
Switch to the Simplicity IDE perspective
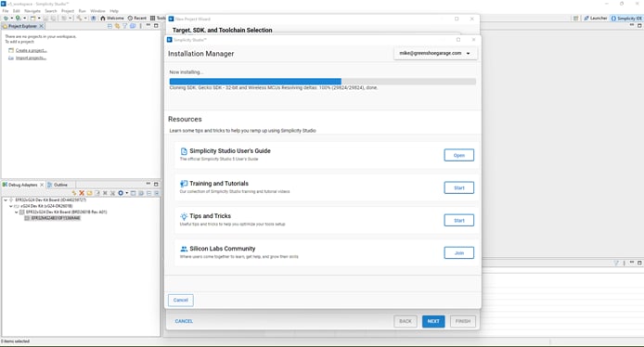point(626,18)
